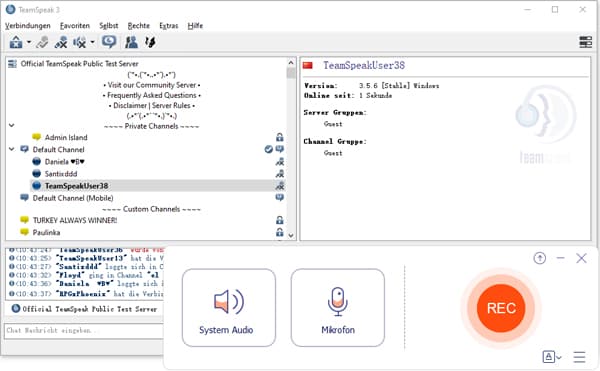
Task: Select the 'Custom Channels' spacer row
Action: (152, 209)
